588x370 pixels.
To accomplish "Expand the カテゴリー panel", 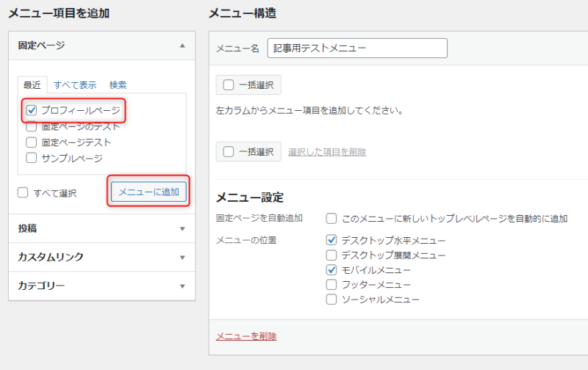I will (101, 286).
